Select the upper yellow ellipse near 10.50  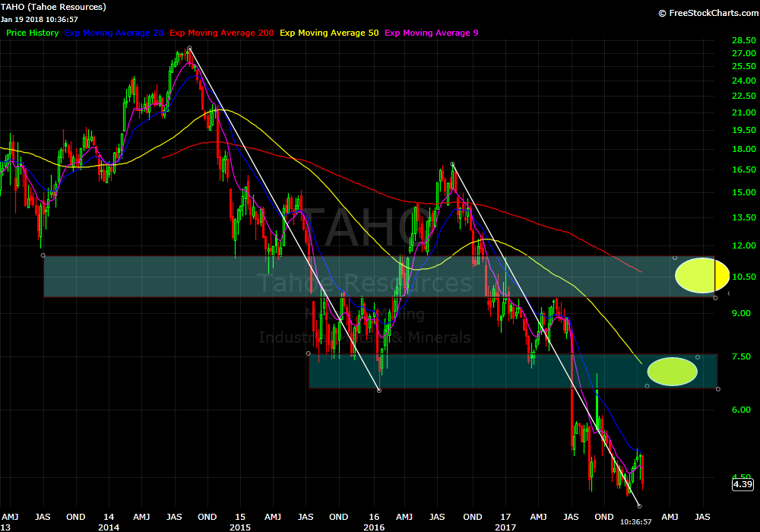pyautogui.click(x=701, y=275)
